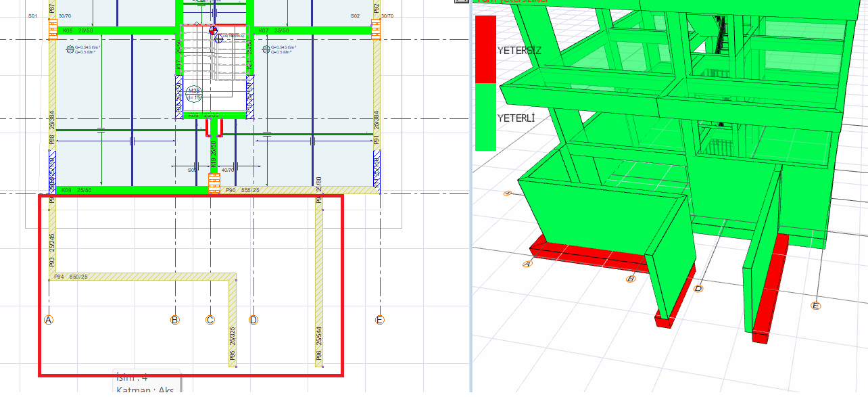Screen dimensions: 868x397
Task: Click the M28 stair label circle
Action: click(x=195, y=93)
